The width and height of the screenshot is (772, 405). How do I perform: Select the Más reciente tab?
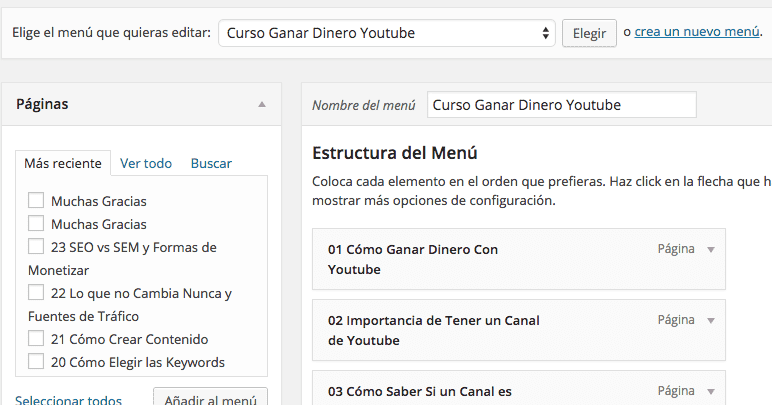point(63,163)
